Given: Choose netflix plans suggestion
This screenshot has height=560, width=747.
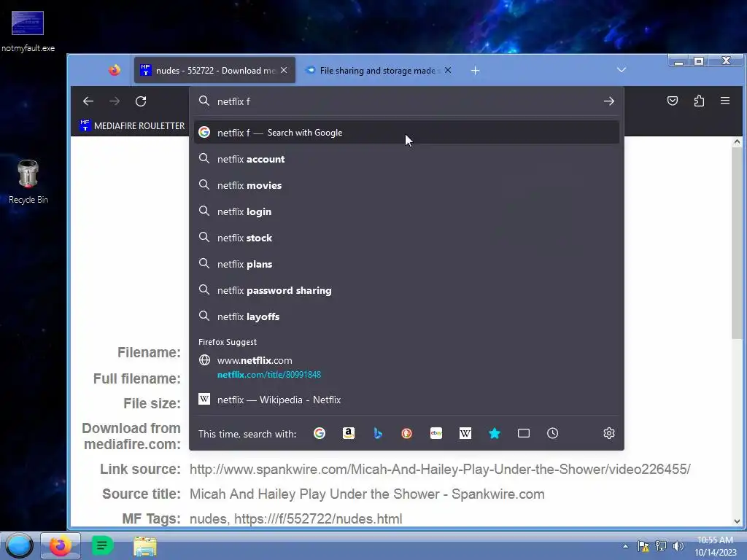Looking at the screenshot, I should click(406, 264).
